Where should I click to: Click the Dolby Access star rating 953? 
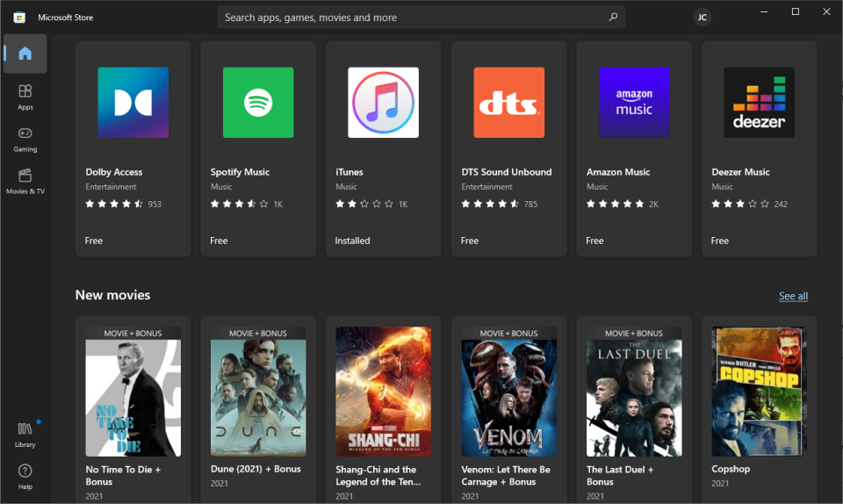click(123, 204)
